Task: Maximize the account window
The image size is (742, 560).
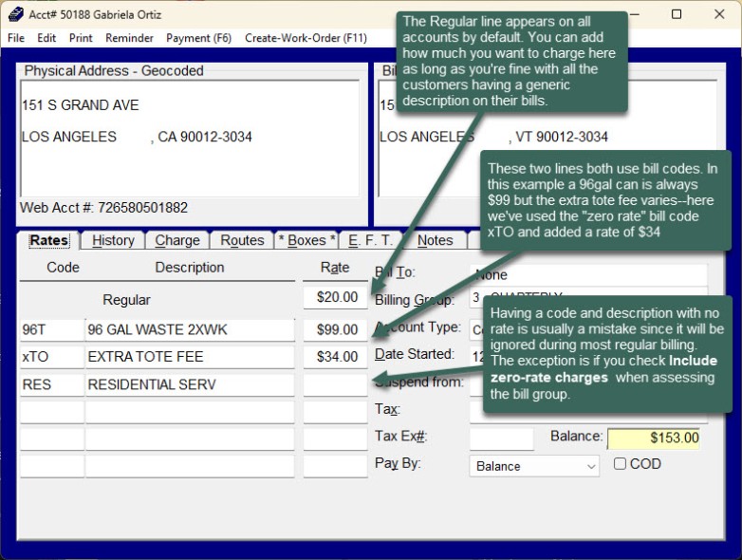Action: [x=677, y=14]
